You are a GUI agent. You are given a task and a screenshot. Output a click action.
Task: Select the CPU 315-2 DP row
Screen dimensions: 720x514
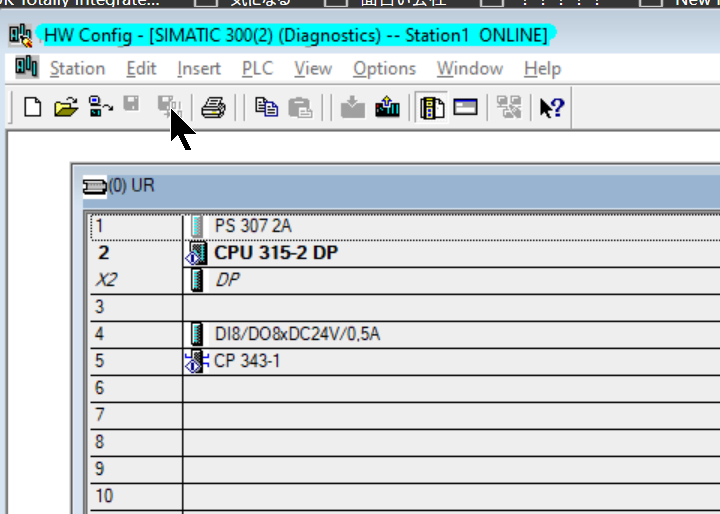pyautogui.click(x=405, y=253)
